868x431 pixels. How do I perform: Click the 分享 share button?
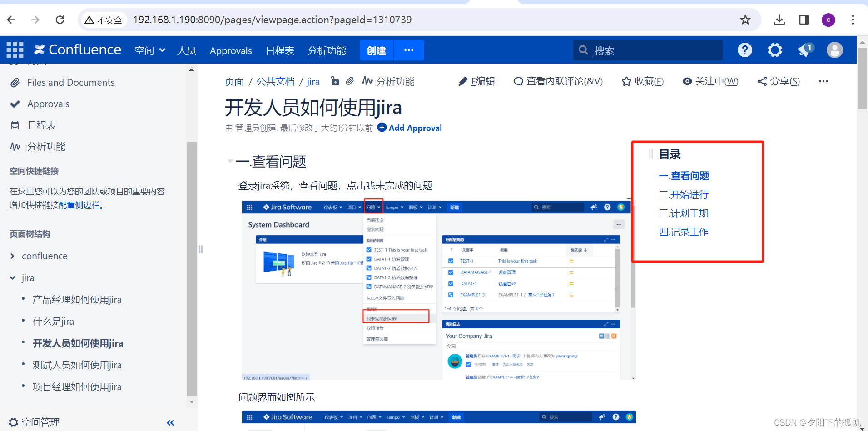point(779,81)
